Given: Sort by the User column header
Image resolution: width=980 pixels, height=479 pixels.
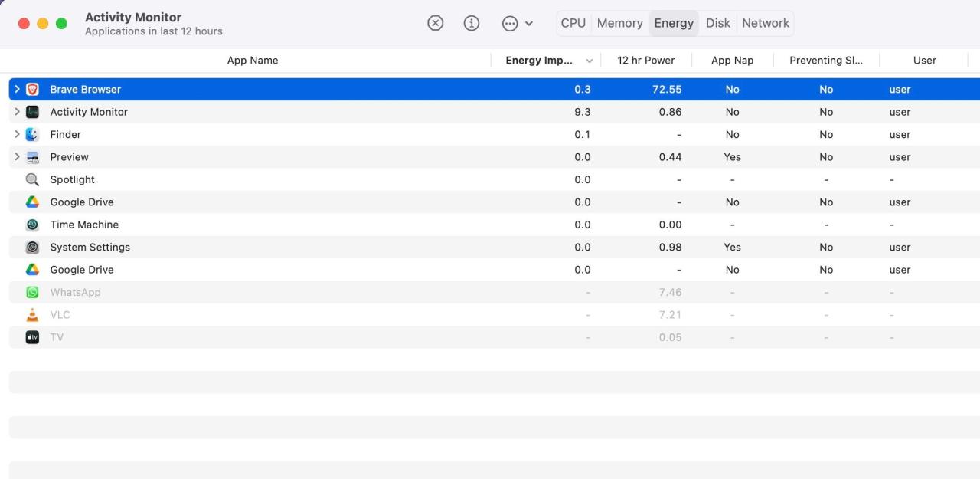Looking at the screenshot, I should pos(925,61).
